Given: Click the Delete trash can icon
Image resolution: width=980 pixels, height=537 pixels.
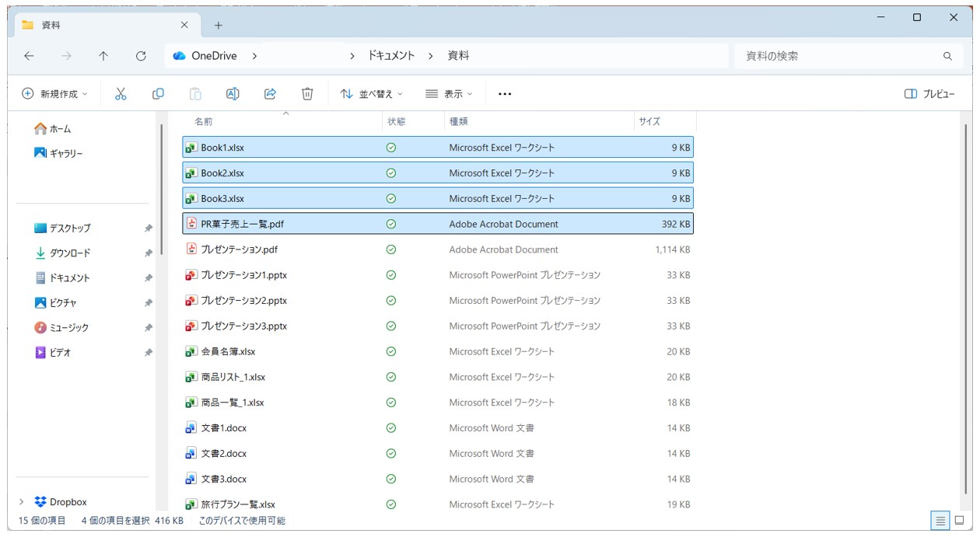Looking at the screenshot, I should [x=307, y=94].
